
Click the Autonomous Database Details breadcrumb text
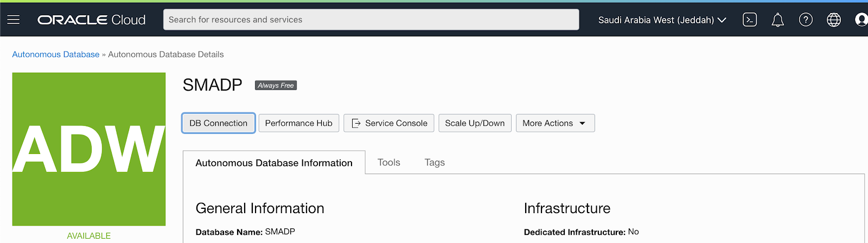[x=166, y=54]
